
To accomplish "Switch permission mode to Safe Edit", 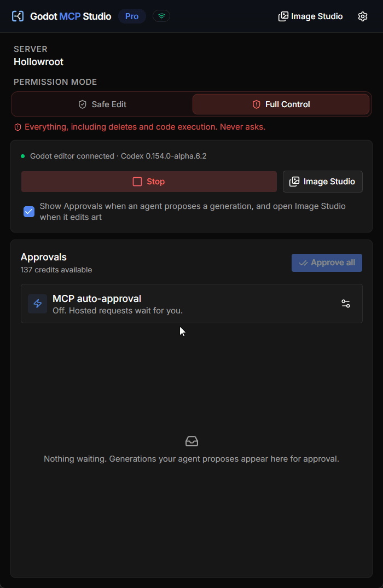I will click(x=102, y=104).
